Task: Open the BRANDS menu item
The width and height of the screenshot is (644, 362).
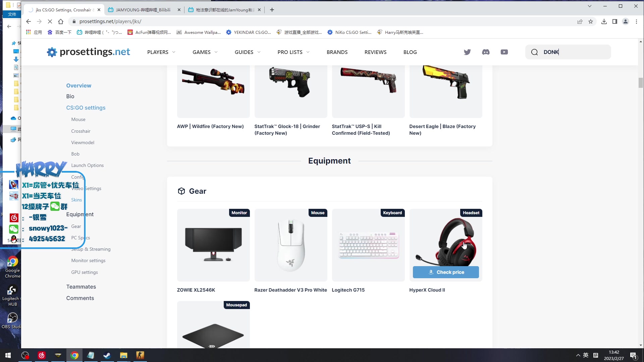Action: point(337,52)
